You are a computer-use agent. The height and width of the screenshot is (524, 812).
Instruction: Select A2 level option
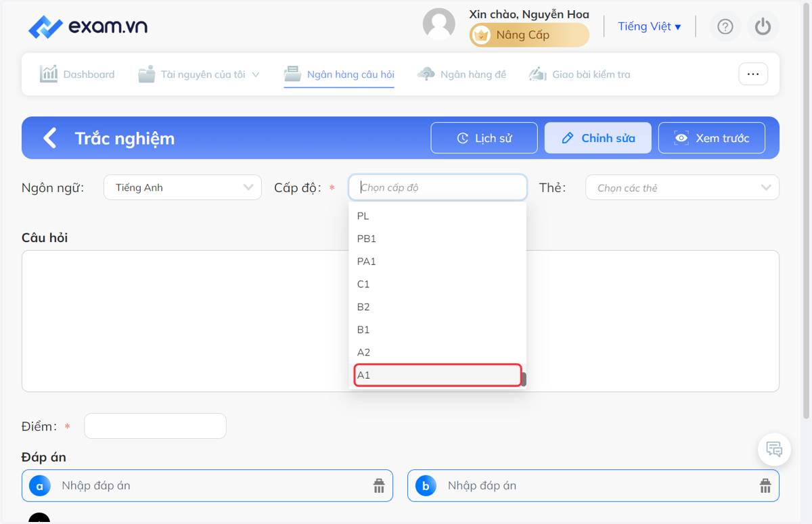click(438, 352)
